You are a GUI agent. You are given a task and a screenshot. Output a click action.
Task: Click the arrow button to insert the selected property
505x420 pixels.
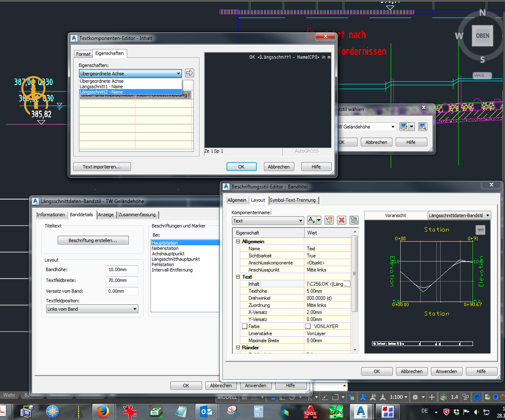click(190, 73)
